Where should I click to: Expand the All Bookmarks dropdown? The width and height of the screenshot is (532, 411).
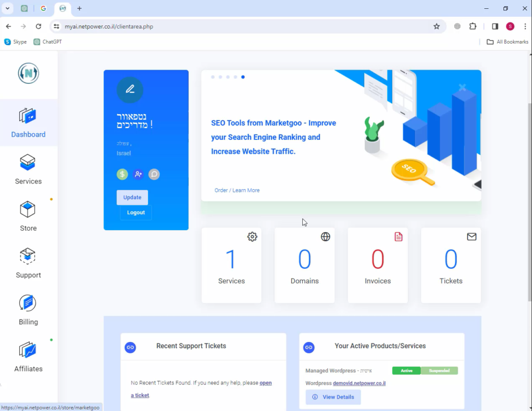pos(507,42)
